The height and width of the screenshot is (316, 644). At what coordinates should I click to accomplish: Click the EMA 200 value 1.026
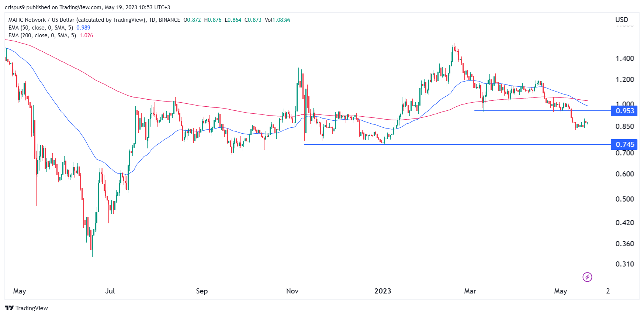[x=86, y=35]
